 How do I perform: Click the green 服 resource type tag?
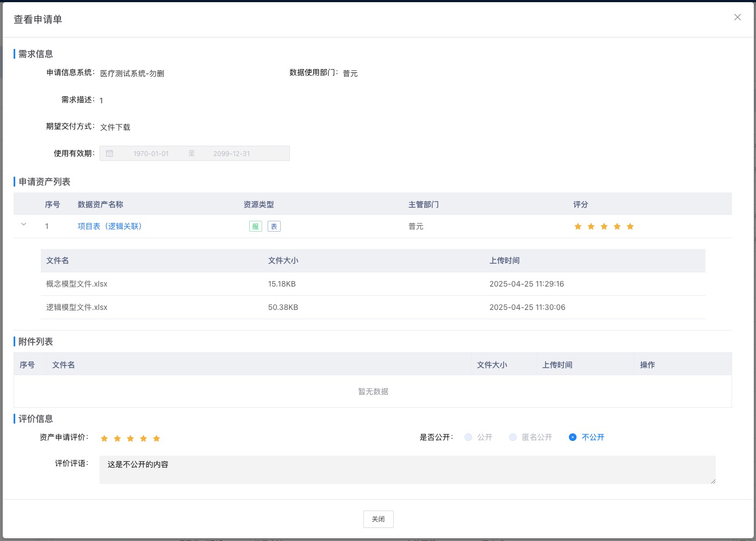coord(255,226)
